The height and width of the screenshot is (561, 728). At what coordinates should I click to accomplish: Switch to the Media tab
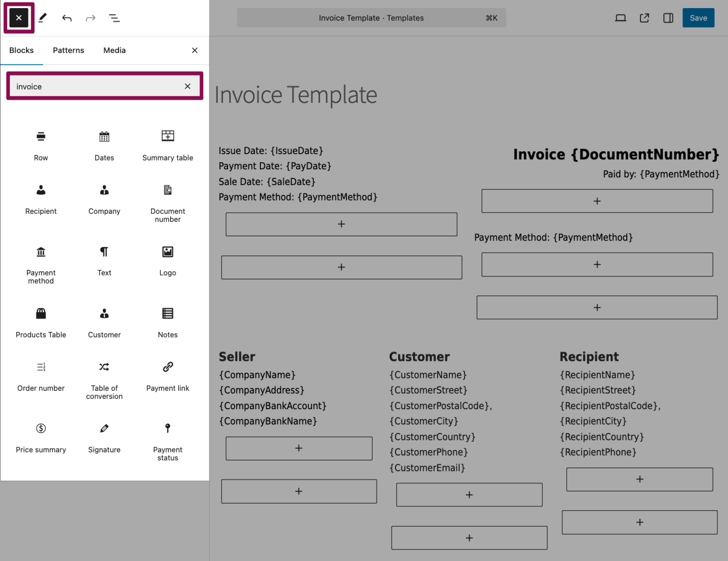coord(114,50)
